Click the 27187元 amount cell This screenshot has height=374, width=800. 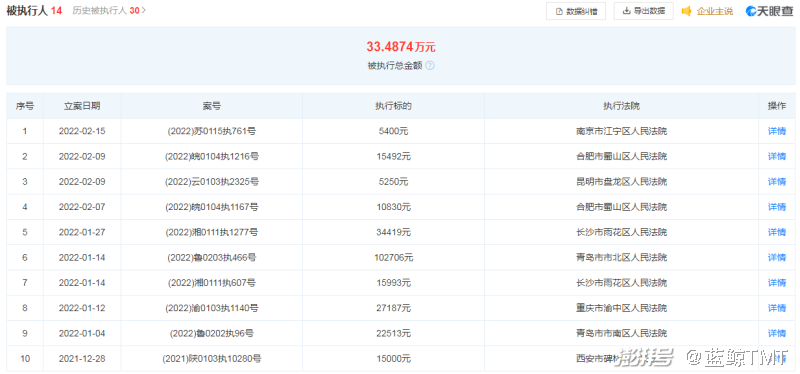pos(393,308)
